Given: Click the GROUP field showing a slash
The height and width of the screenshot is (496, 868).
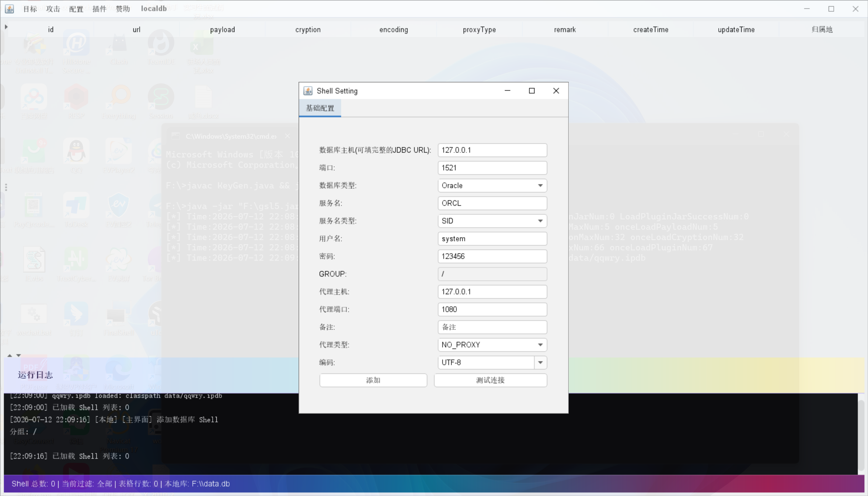Looking at the screenshot, I should (x=492, y=274).
